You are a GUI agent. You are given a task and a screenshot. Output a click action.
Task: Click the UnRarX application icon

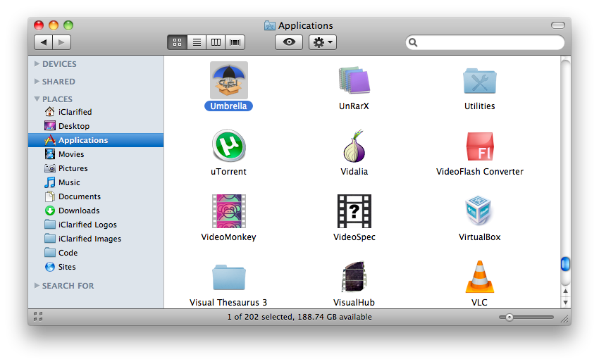tap(354, 80)
